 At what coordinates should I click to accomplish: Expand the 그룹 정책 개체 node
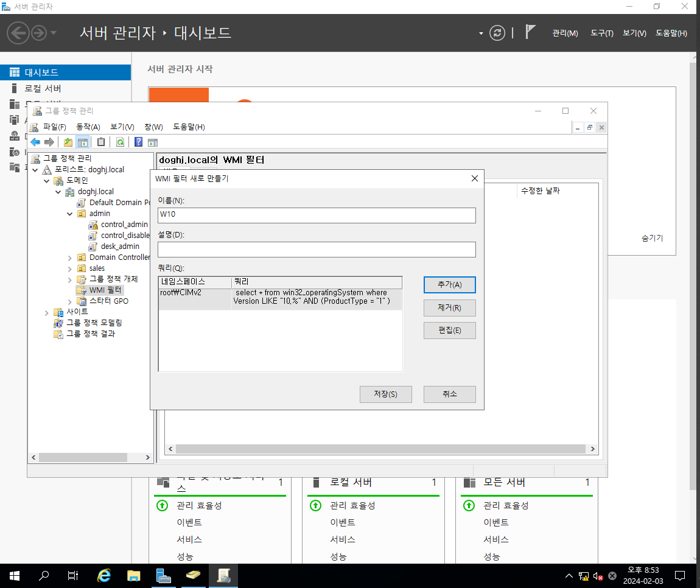(x=69, y=280)
